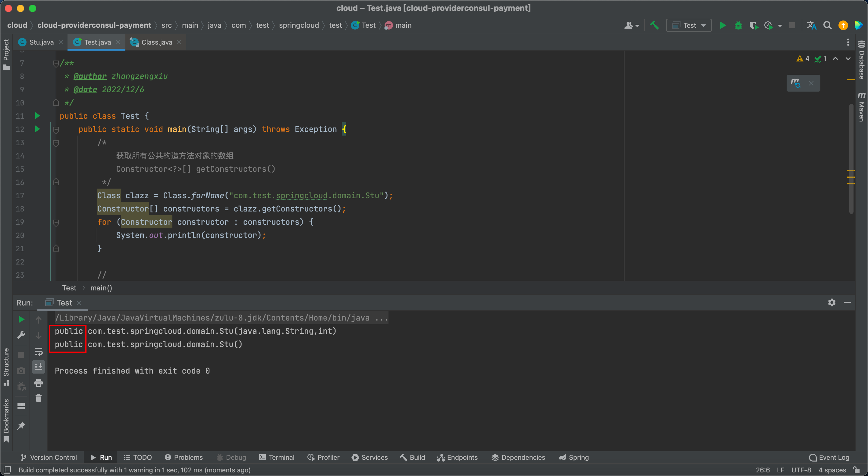
Task: Toggle the Structure tool window
Action: tap(6, 367)
